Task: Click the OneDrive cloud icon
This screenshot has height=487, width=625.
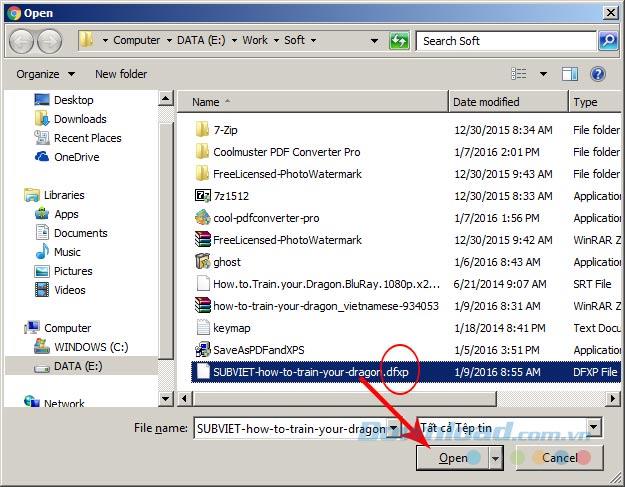Action: (42, 157)
